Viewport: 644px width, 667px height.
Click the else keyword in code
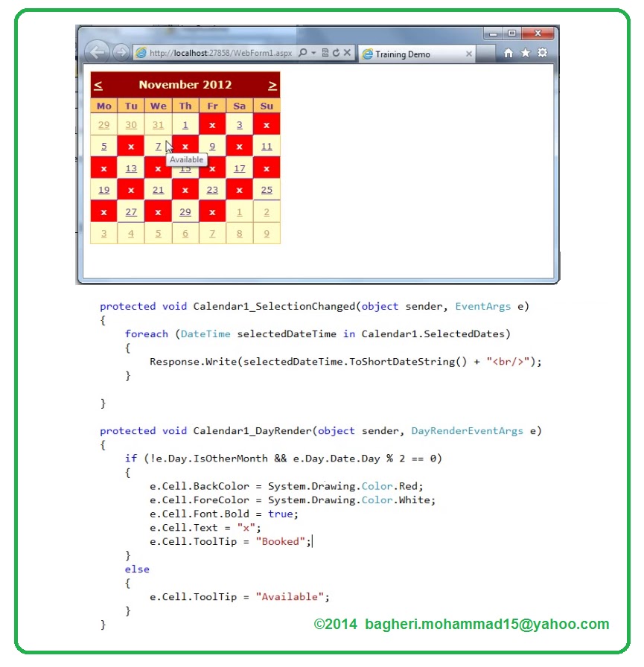tap(137, 569)
